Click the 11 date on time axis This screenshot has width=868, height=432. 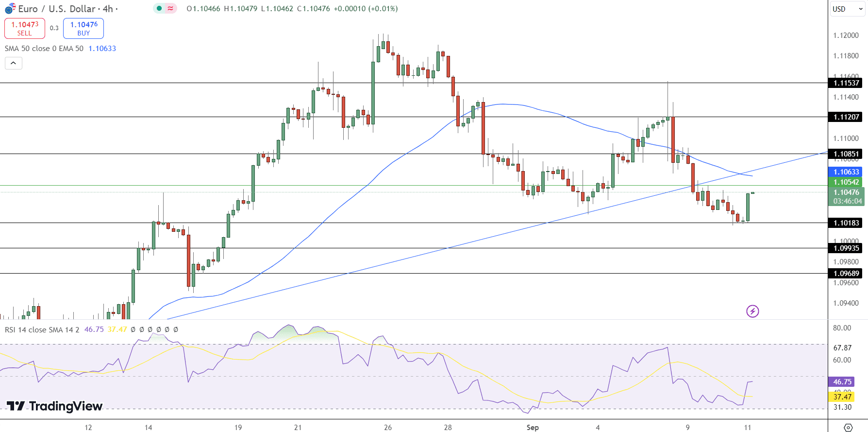pyautogui.click(x=748, y=428)
